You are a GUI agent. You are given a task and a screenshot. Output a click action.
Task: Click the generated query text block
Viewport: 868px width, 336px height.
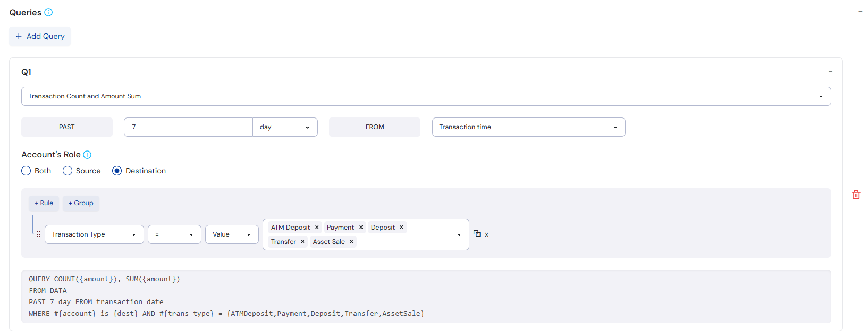pyautogui.click(x=426, y=296)
